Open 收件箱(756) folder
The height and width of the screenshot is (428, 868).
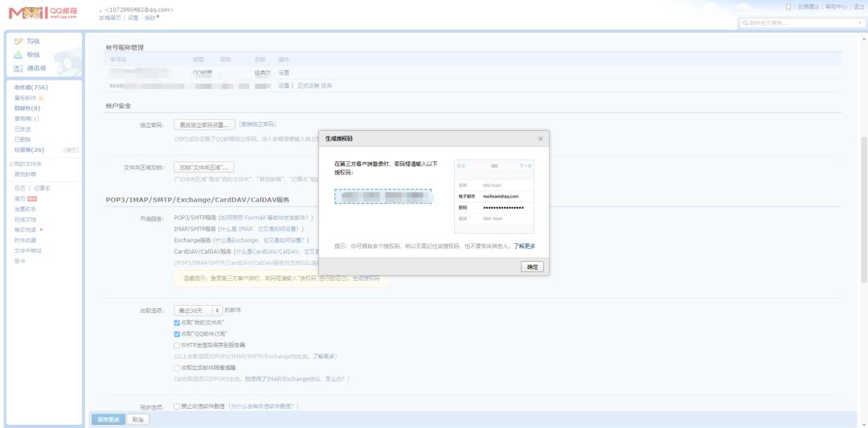(x=31, y=88)
